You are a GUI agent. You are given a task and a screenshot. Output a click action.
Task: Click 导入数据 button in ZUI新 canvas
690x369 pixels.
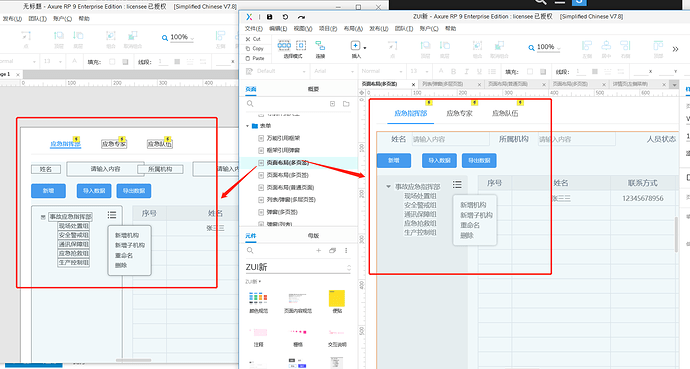[439, 161]
